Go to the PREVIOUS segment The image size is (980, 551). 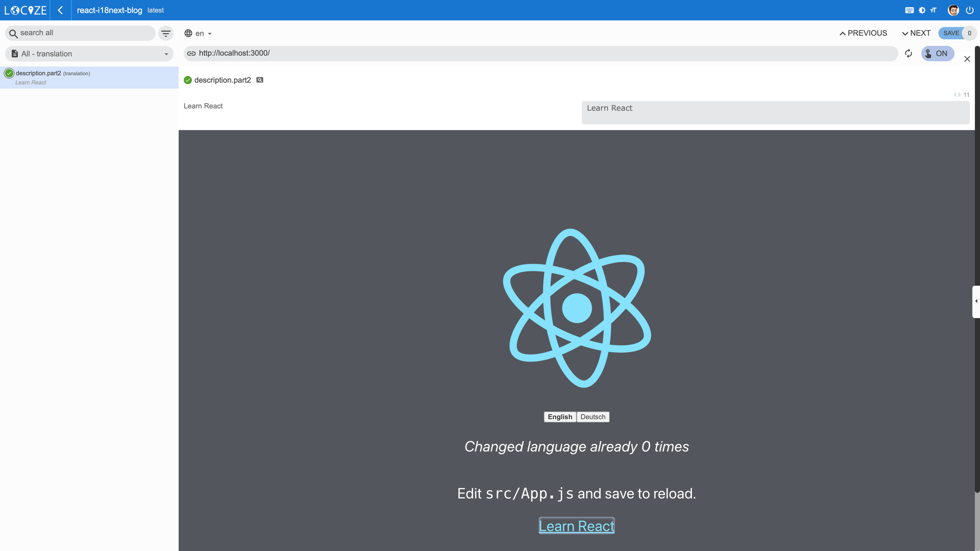[x=863, y=33]
